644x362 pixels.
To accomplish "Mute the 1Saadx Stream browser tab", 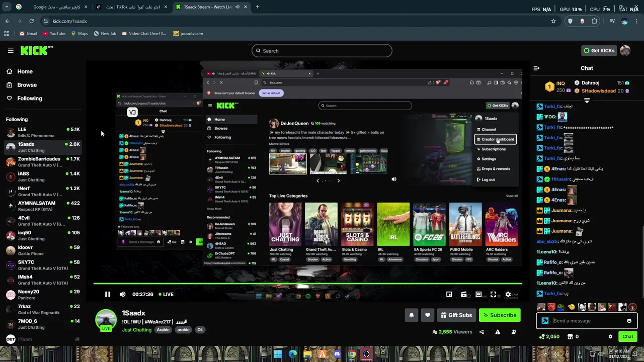I will [x=237, y=7].
